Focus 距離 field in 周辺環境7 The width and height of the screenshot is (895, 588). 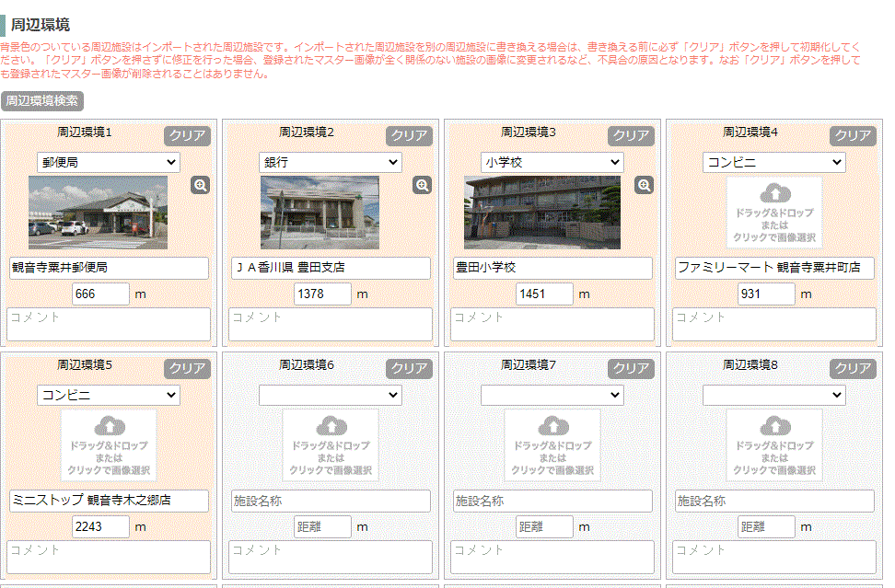click(544, 527)
